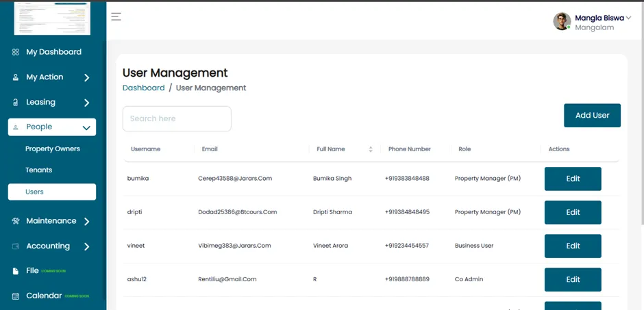Click the My Action person icon

pos(16,77)
